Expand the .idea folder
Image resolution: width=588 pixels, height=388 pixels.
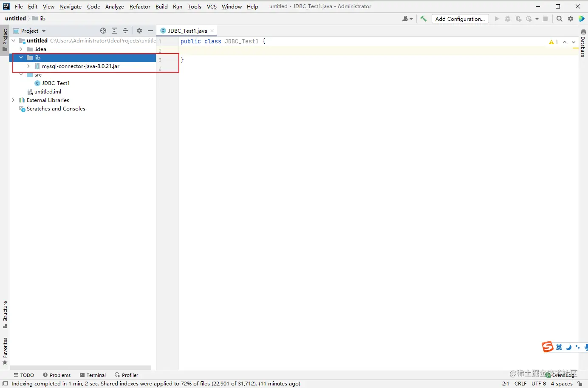pos(21,49)
